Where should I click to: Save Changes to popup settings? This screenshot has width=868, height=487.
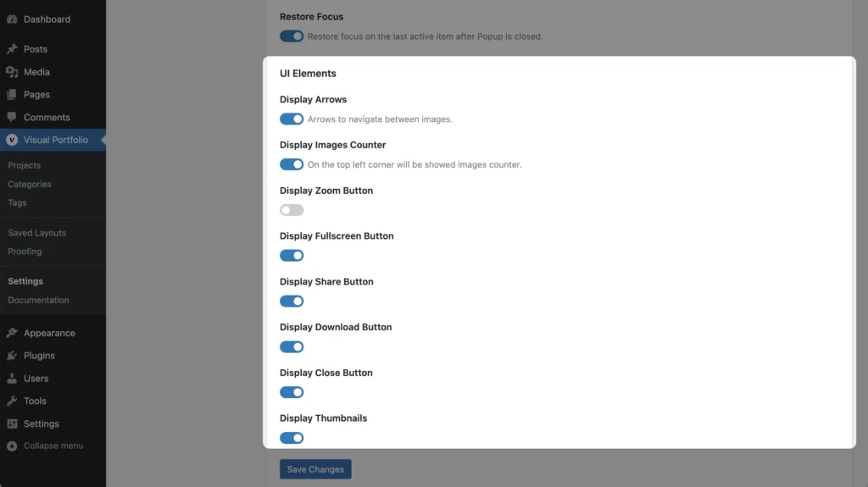coord(315,469)
